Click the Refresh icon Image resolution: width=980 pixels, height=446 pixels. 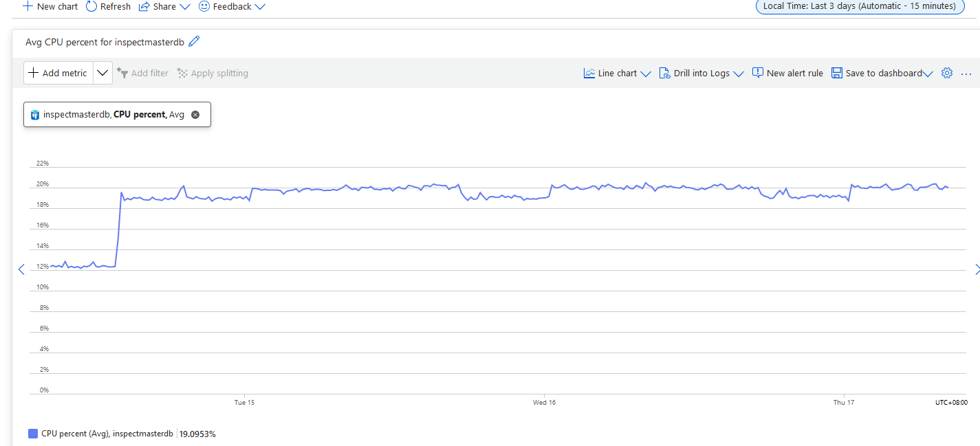91,6
